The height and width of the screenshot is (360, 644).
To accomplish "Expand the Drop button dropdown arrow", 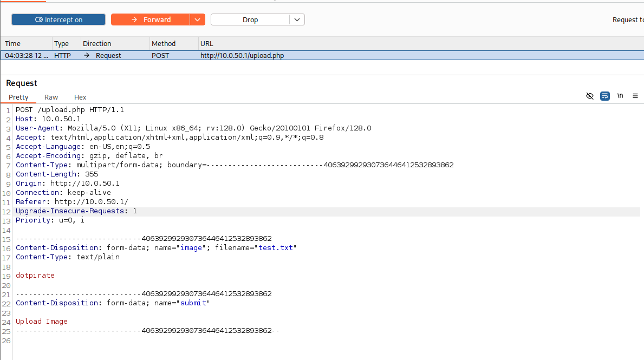I will 297,19.
